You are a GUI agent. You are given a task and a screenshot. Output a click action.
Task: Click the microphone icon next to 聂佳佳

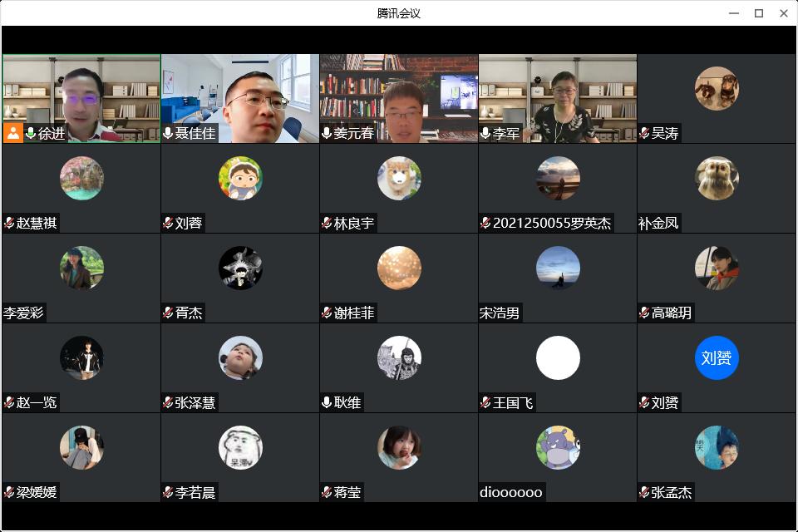coord(168,133)
